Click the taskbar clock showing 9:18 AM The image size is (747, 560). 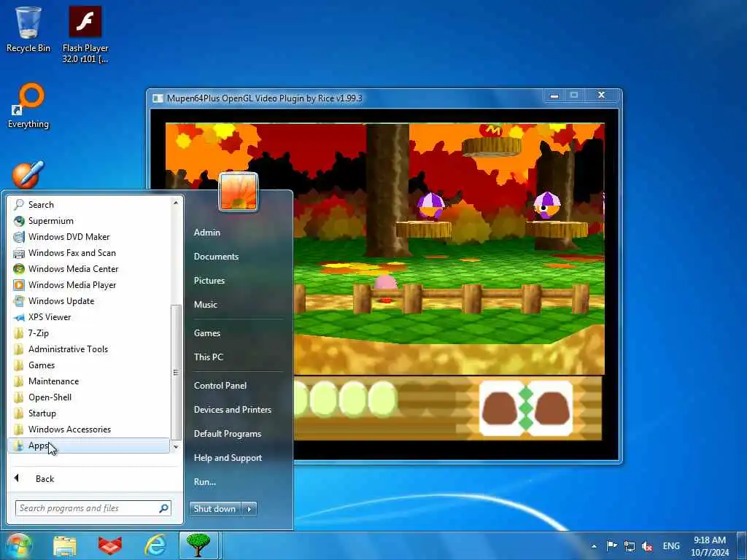tap(710, 546)
